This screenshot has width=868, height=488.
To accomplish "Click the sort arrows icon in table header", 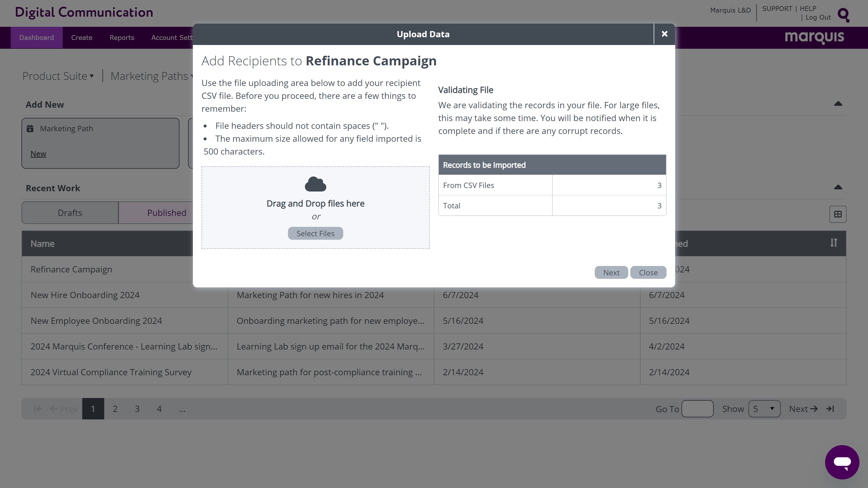I will pyautogui.click(x=834, y=243).
